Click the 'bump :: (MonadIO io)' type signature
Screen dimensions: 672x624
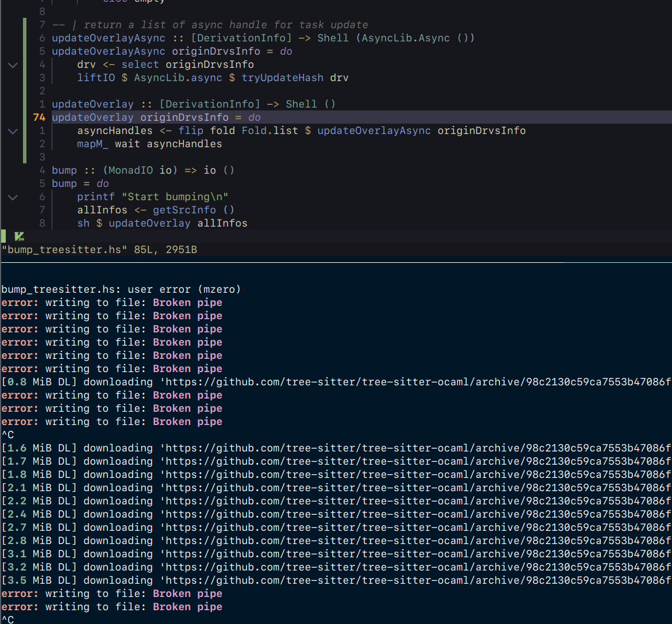(x=143, y=170)
